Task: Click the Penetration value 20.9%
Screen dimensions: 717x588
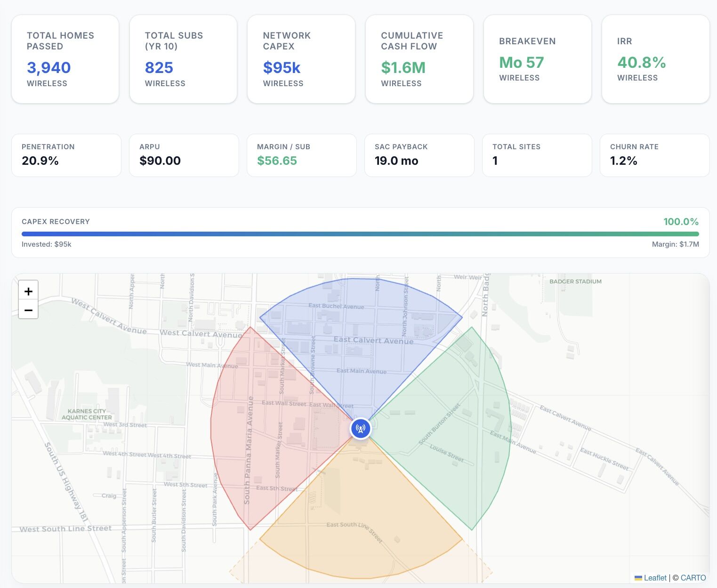Action: click(x=40, y=161)
